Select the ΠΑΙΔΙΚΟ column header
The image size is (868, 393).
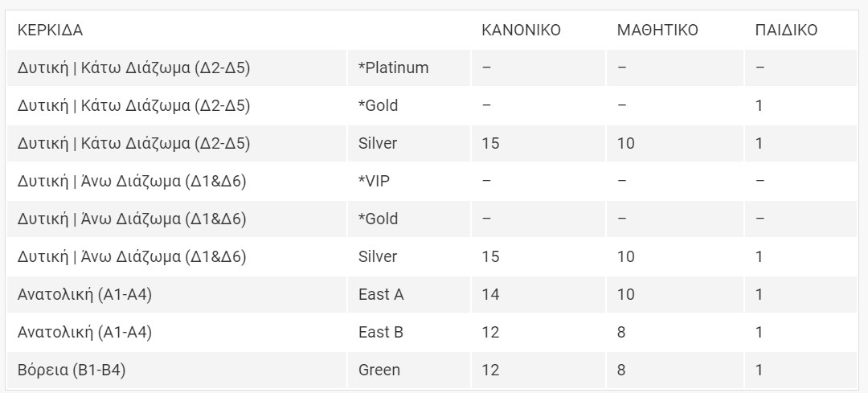(786, 30)
